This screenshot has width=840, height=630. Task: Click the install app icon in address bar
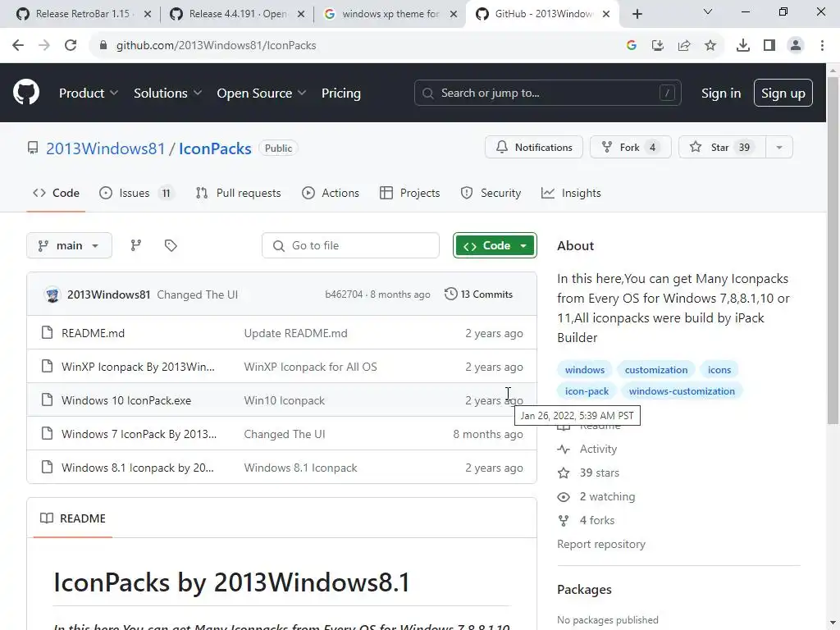click(658, 46)
